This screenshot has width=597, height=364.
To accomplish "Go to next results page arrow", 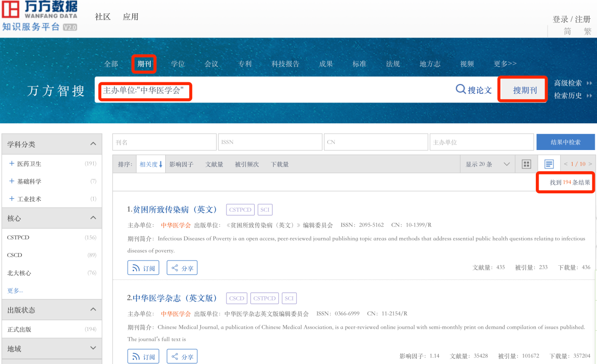I will click(x=590, y=164).
